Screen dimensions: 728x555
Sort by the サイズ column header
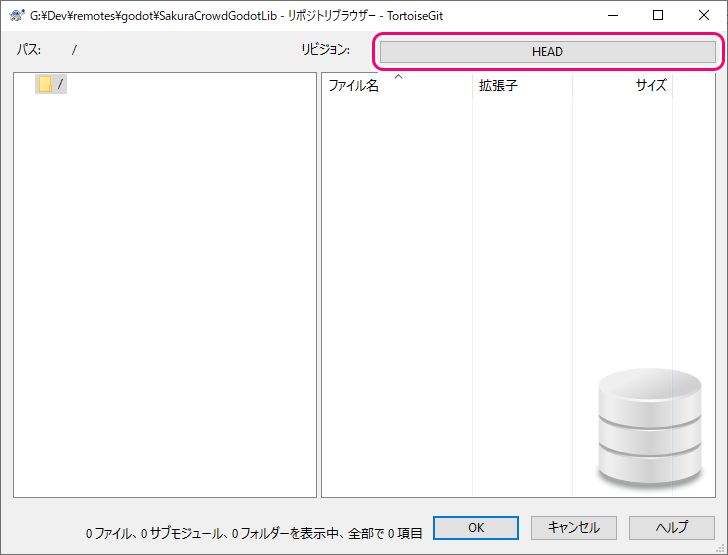point(650,86)
